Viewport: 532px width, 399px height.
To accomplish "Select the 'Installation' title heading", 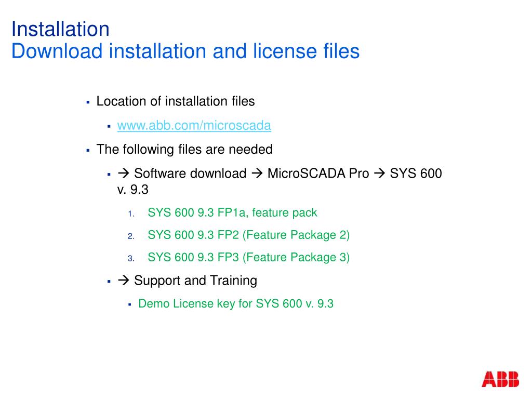I will tap(60, 29).
